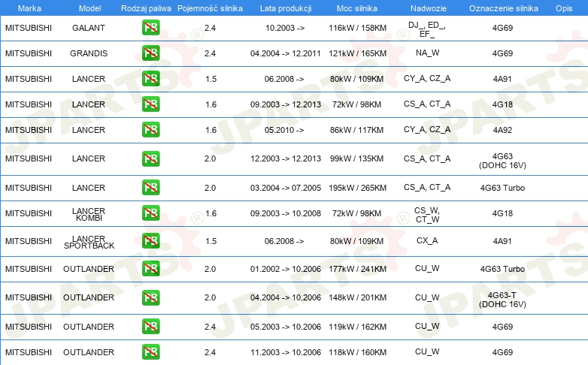Click the Opis column header

564,8
